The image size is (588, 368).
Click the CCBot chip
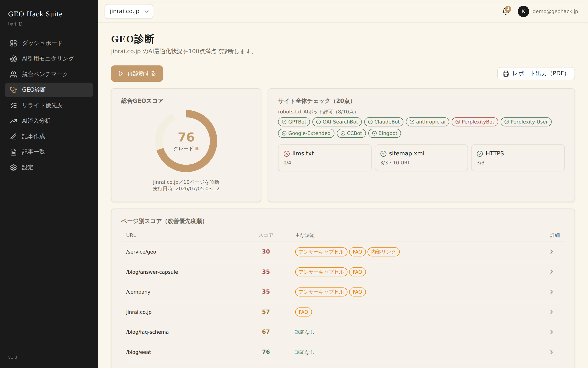pos(351,133)
